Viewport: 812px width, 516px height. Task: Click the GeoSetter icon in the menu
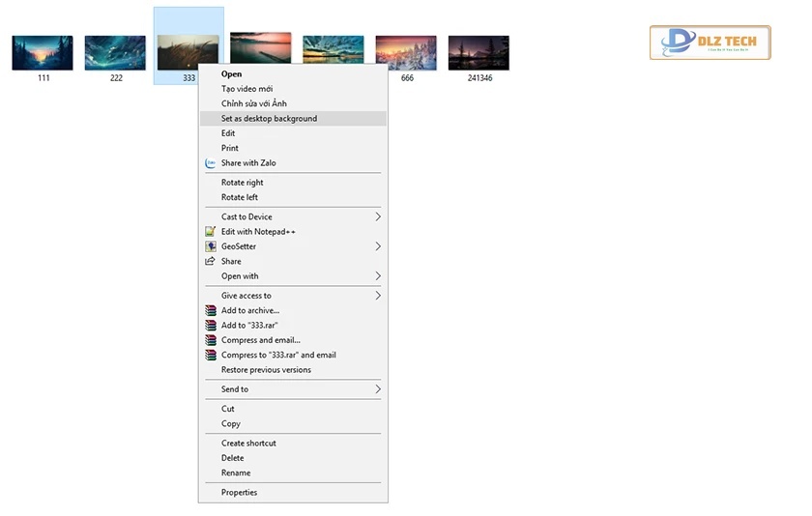211,246
